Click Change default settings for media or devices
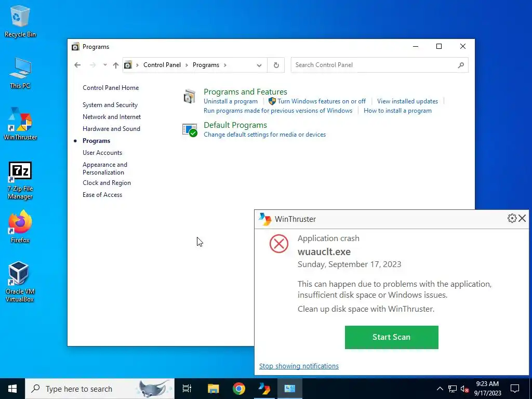 point(264,135)
